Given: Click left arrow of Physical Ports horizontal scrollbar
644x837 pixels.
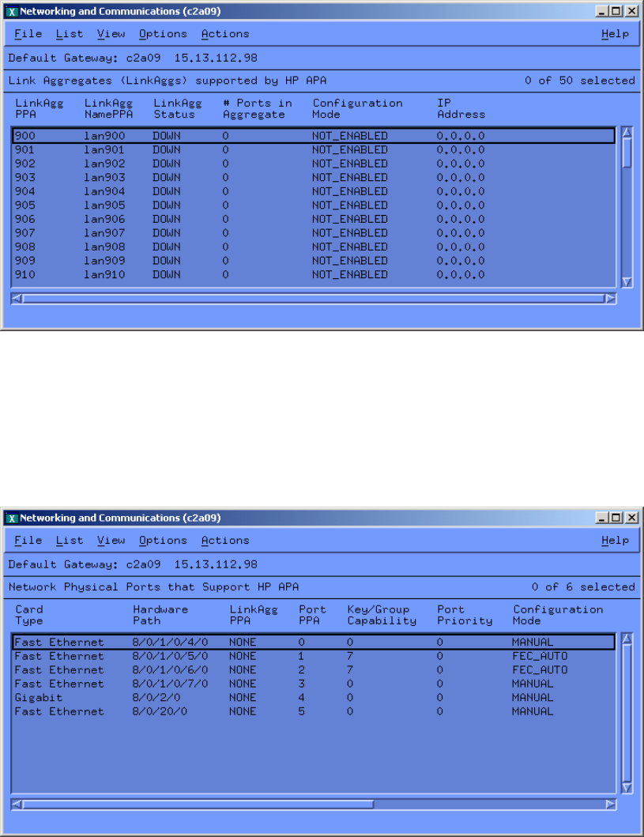Looking at the screenshot, I should tap(17, 805).
